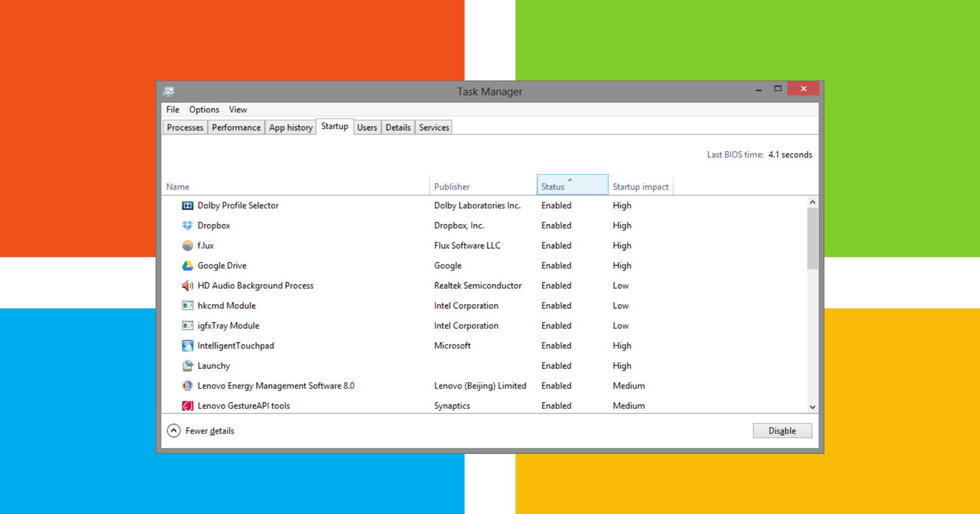Screen dimensions: 980x514
Task: Switch to the Performance tab
Action: (x=236, y=127)
